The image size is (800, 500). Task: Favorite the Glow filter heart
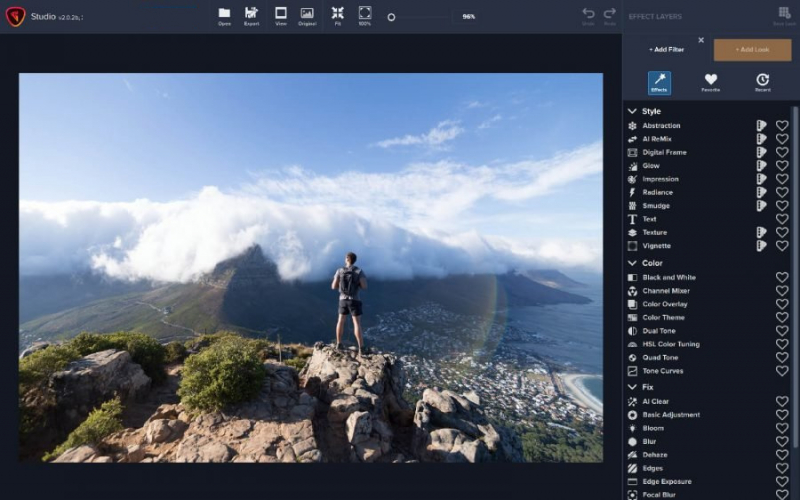(x=782, y=166)
